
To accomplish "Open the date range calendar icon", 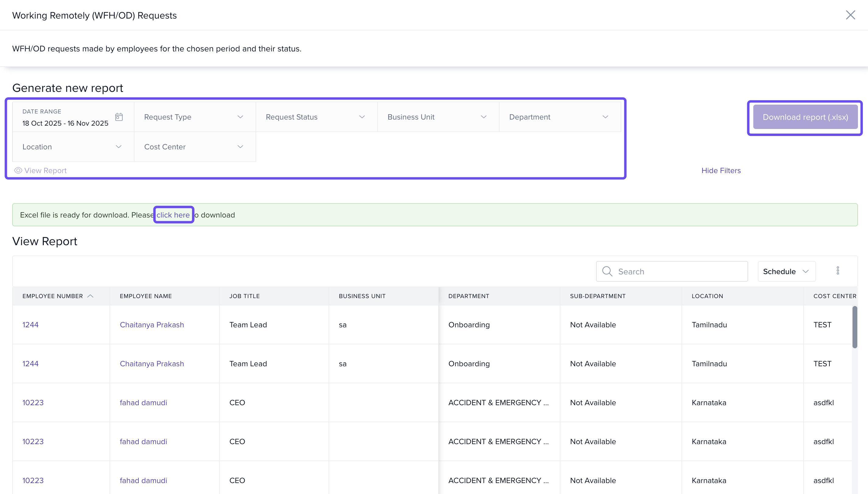I will [x=119, y=117].
